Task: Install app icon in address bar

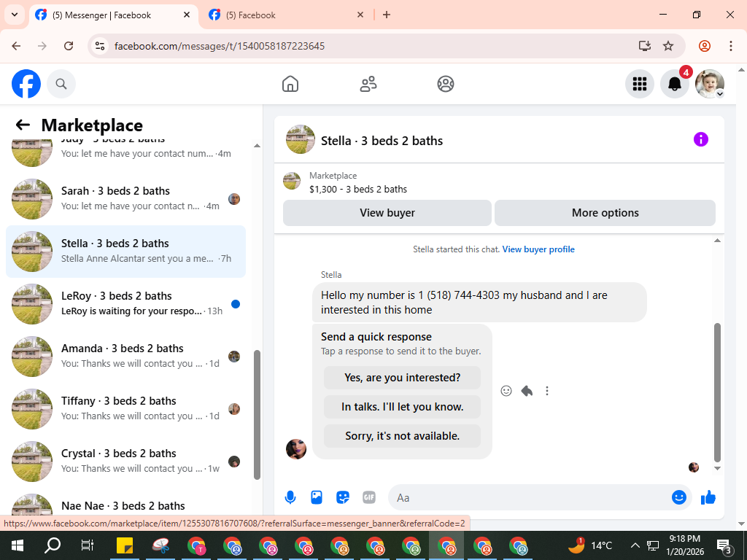Action: tap(645, 46)
